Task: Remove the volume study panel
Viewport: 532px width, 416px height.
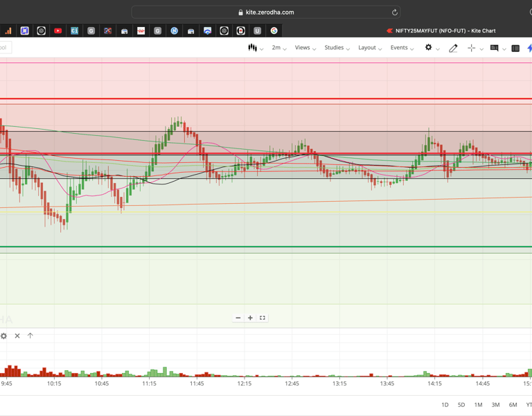Action: click(x=17, y=336)
